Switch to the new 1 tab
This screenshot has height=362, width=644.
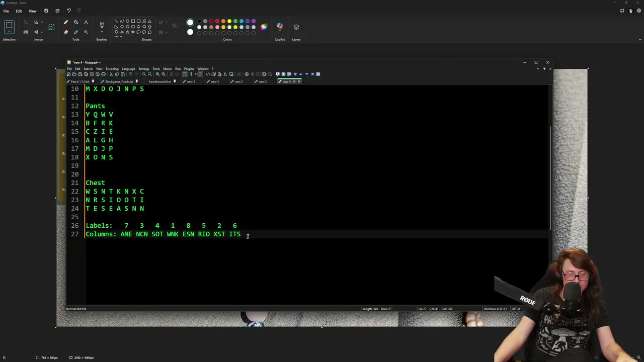191,81
